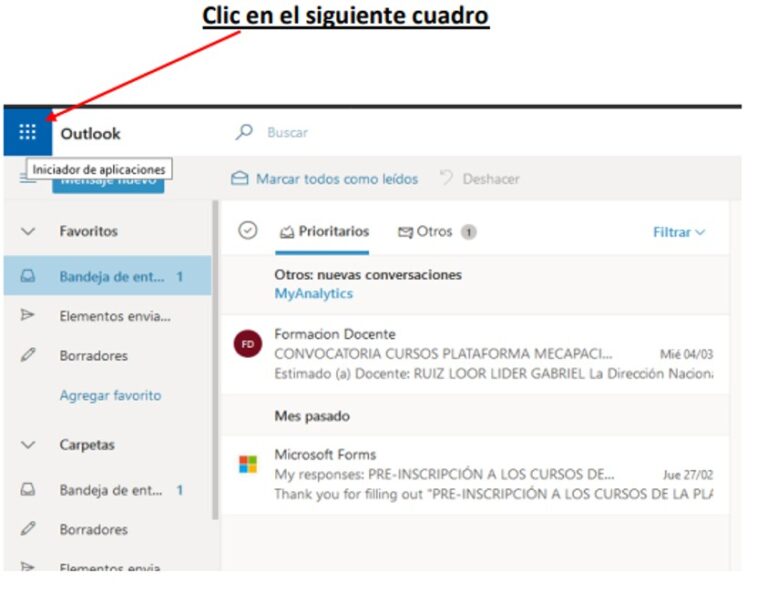Click the Jue 27/02 date
The image size is (768, 593).
pos(688,474)
